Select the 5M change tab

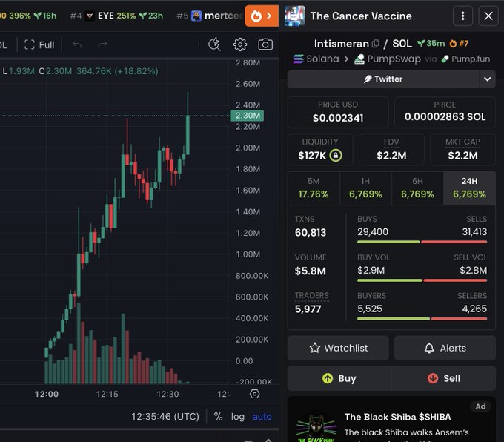[314, 188]
